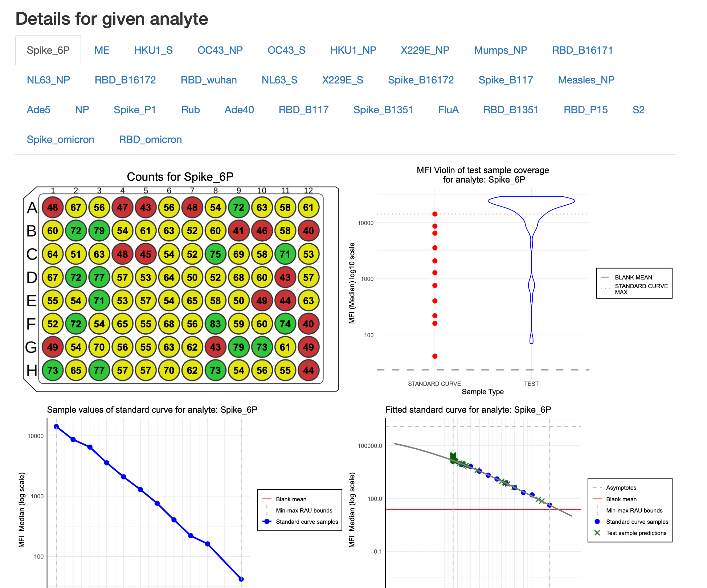Open the NL63_NP tab

[49, 80]
